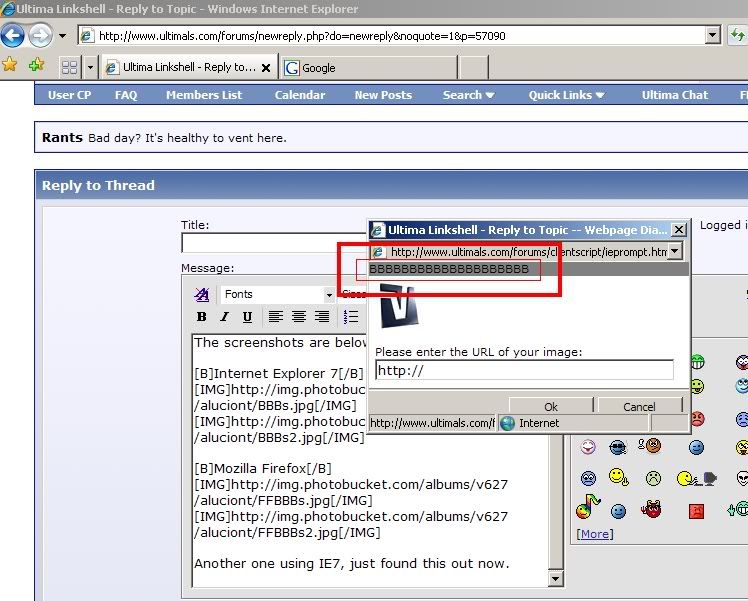The height and width of the screenshot is (601, 748).
Task: Switch to the Ultima Linkshell tab
Action: pos(189,67)
